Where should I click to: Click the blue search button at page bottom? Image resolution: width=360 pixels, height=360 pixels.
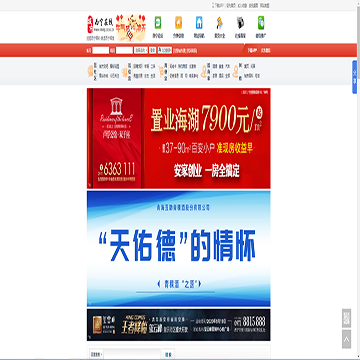pyautogui.click(x=168, y=354)
